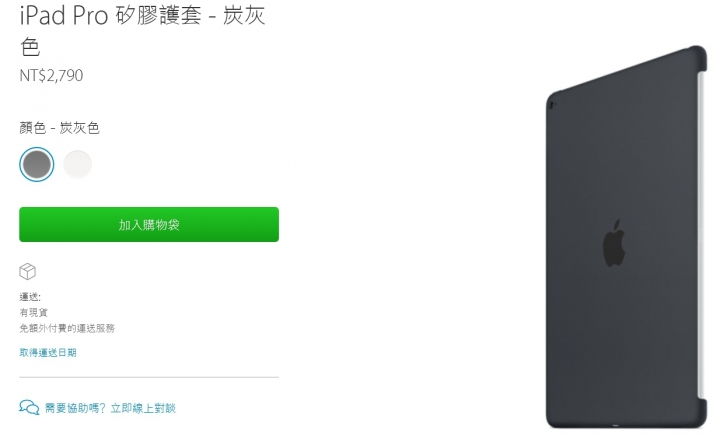The image size is (720, 435).
Task: Open the 取得運送日期 link
Action: pos(48,353)
